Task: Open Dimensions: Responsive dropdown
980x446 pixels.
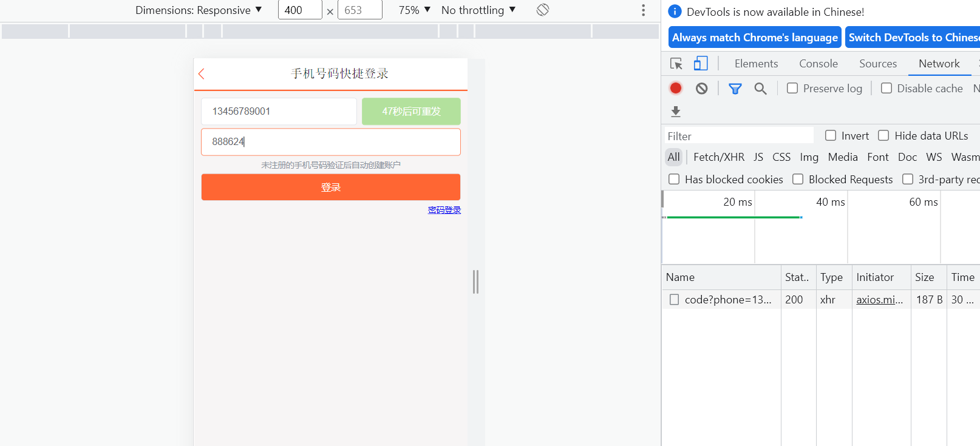Action: (199, 10)
